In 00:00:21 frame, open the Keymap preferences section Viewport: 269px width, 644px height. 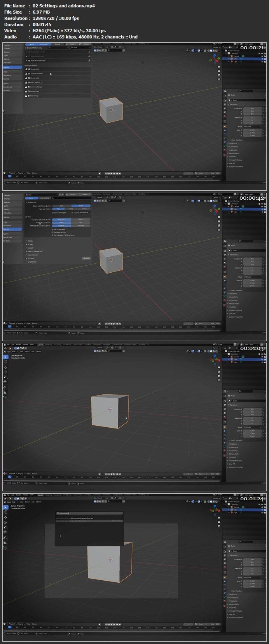[12, 79]
